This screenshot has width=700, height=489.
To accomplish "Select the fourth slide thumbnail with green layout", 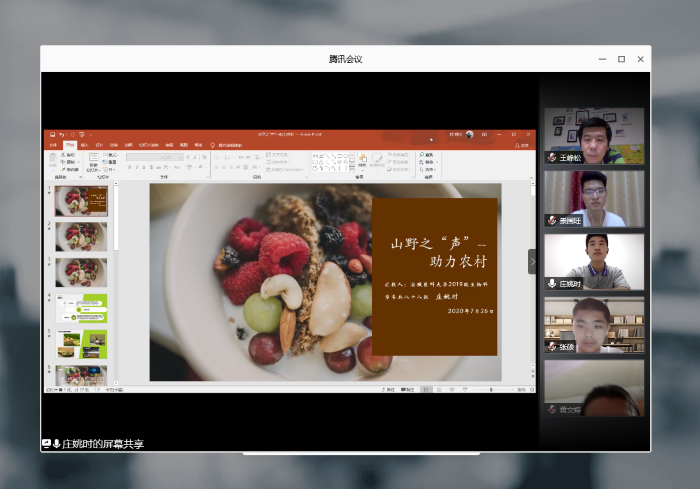I will (81, 309).
